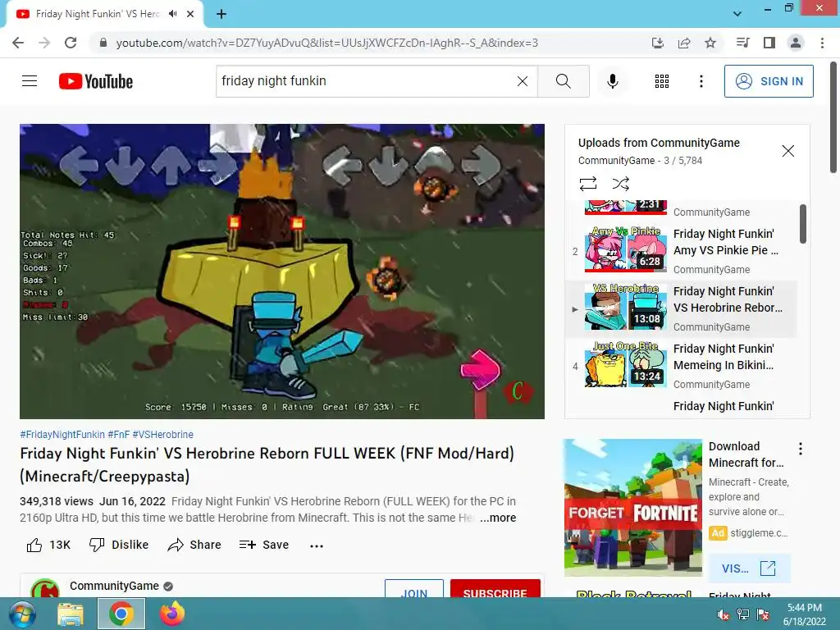The width and height of the screenshot is (840, 630).
Task: Click the JOIN channel button
Action: tap(414, 588)
